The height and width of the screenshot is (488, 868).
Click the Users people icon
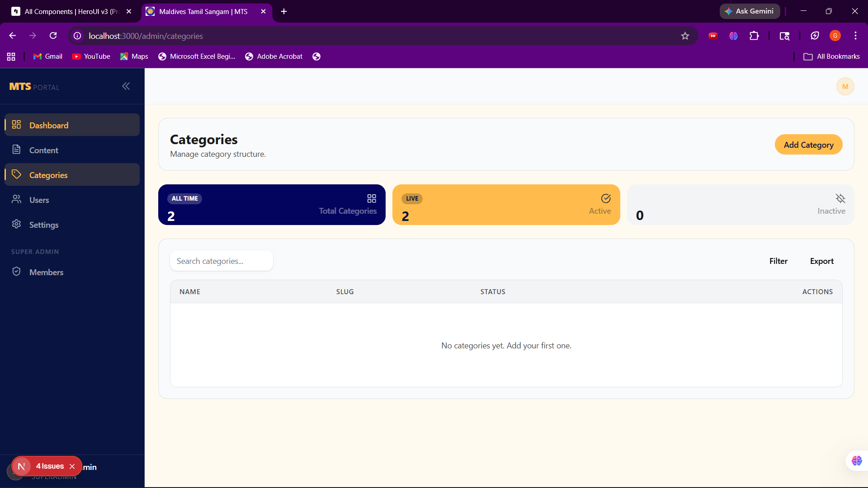pyautogui.click(x=16, y=199)
